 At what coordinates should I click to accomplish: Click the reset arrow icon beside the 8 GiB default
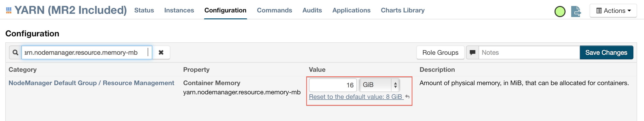[407, 97]
